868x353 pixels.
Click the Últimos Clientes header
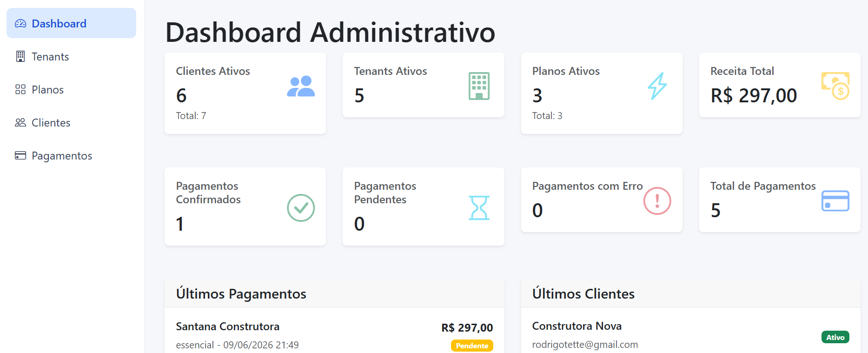pos(583,294)
